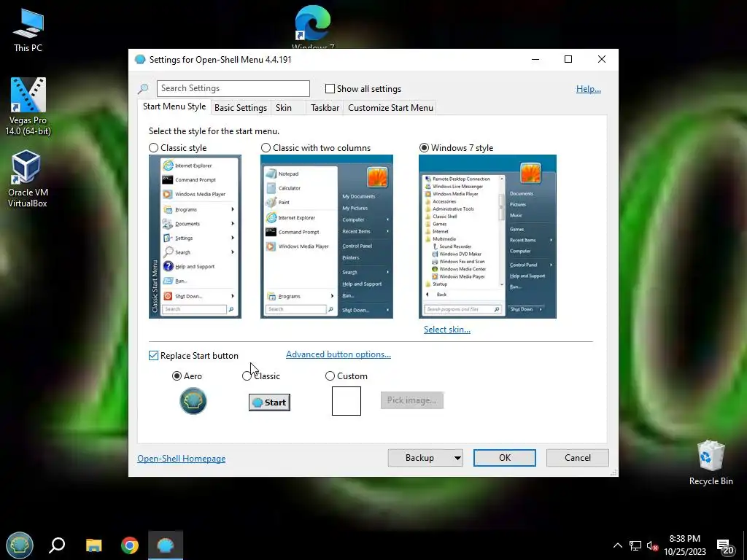Click the Help... link
This screenshot has height=560, width=747.
click(x=589, y=88)
